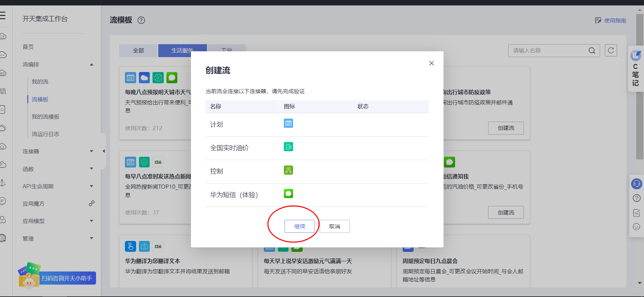The image size is (644, 297).
Task: Click 创建流 on the 出行城市防疫政策 card
Action: (x=506, y=128)
